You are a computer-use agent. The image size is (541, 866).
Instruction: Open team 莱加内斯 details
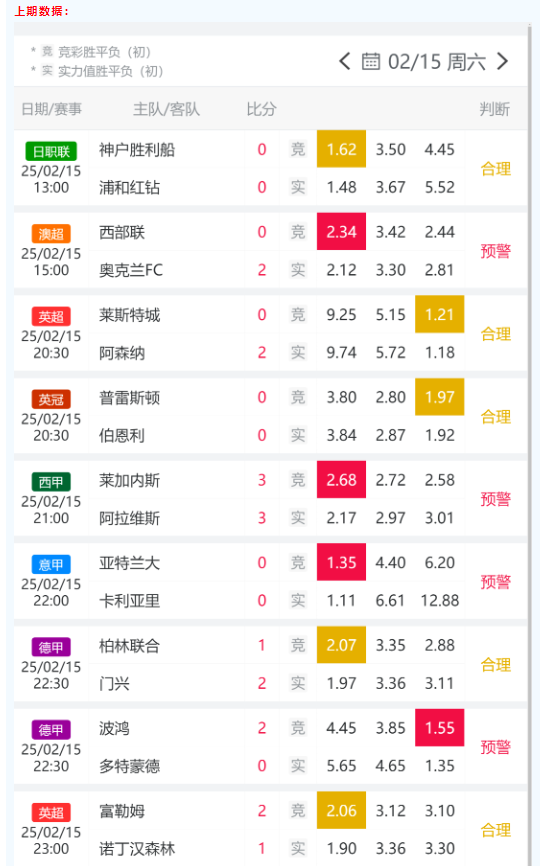click(x=130, y=480)
